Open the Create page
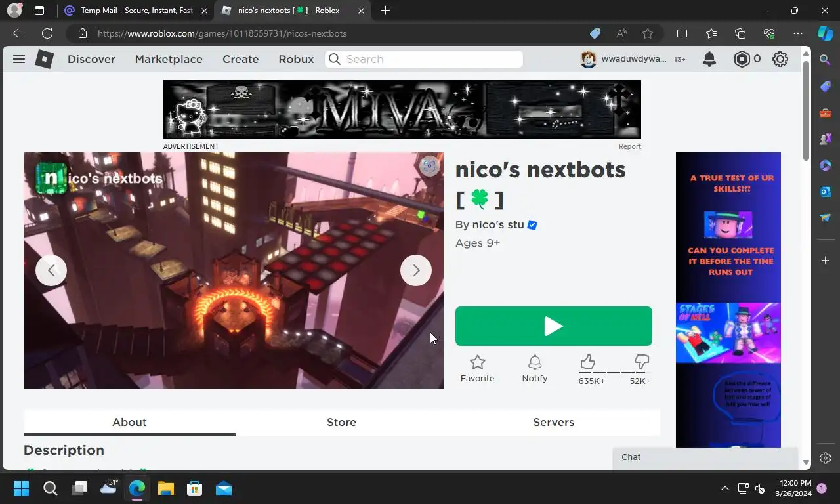This screenshot has width=840, height=504. (x=241, y=59)
